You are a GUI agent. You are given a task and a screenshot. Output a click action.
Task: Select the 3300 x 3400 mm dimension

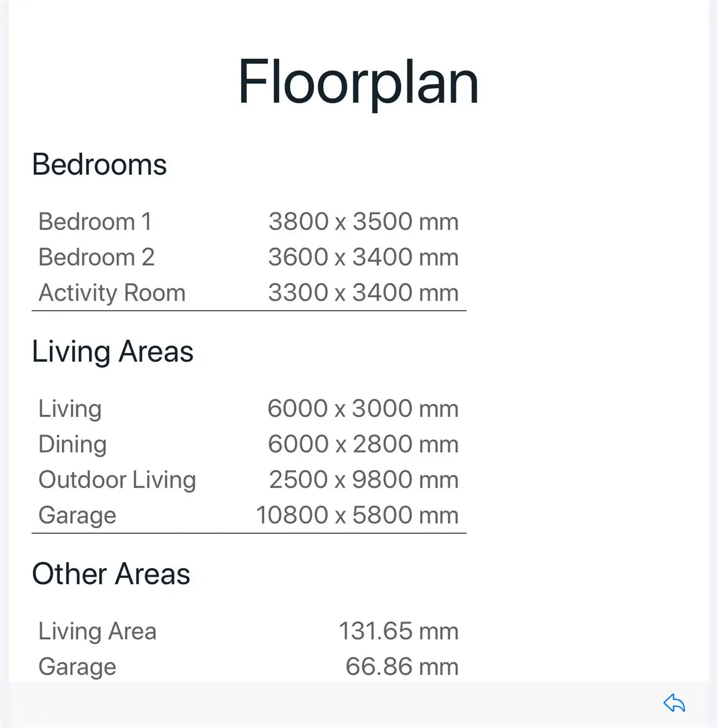(363, 293)
